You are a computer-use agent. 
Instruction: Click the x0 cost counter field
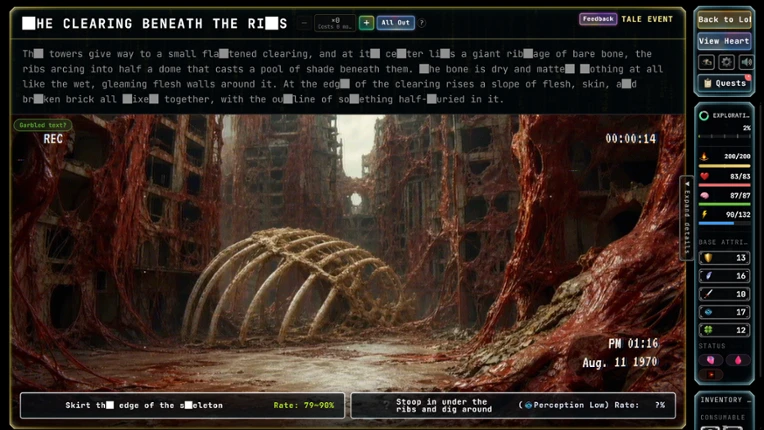pos(335,22)
